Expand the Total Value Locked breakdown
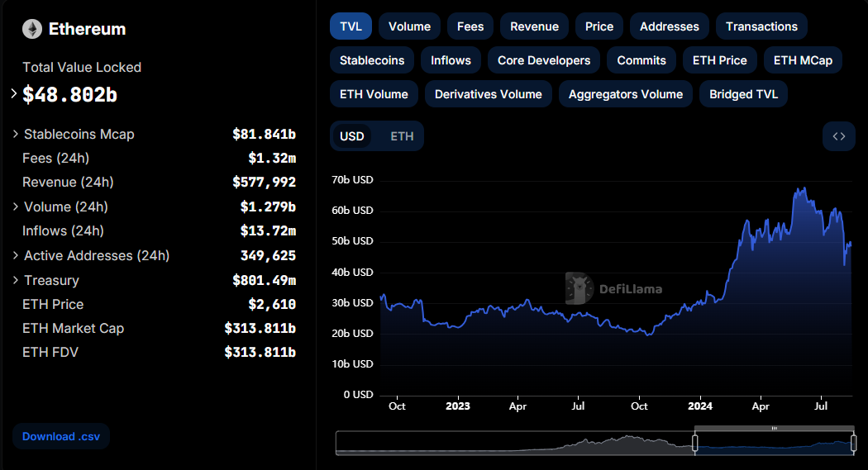This screenshot has width=868, height=470. (14, 94)
